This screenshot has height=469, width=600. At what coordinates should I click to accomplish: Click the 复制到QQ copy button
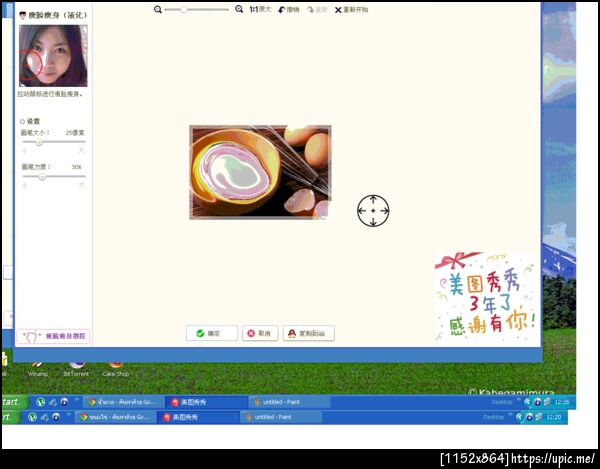point(308,333)
